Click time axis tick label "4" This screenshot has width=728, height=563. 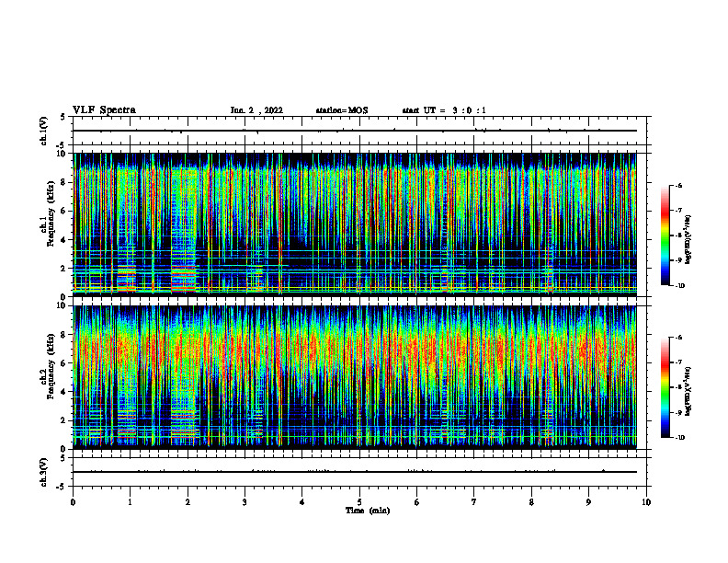tap(302, 502)
